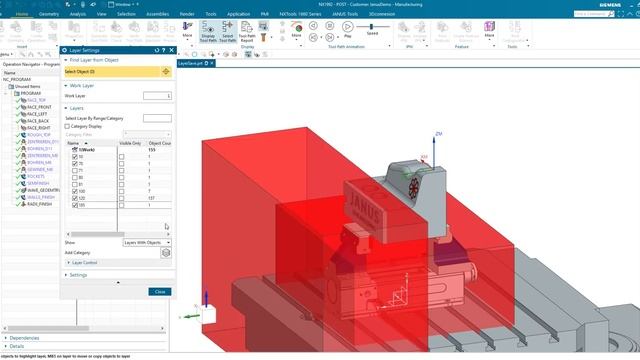Click the Select Object (0) field
The width and height of the screenshot is (640, 360).
tap(113, 71)
